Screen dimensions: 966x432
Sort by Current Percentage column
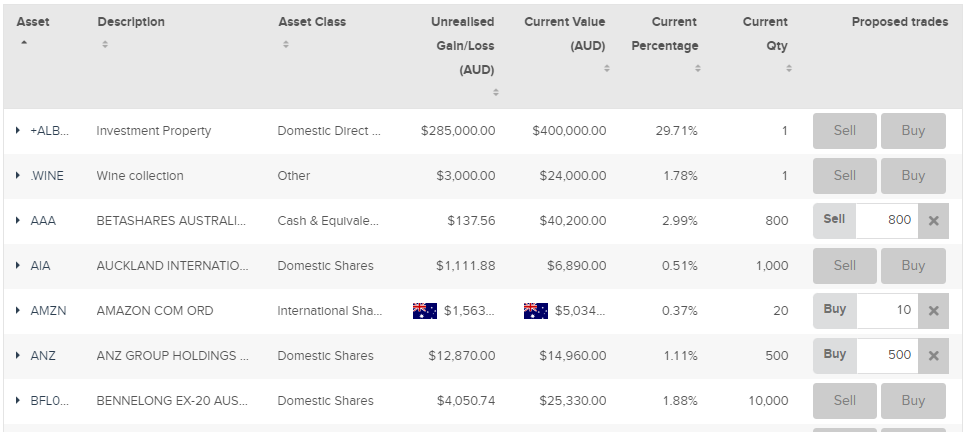(697, 68)
